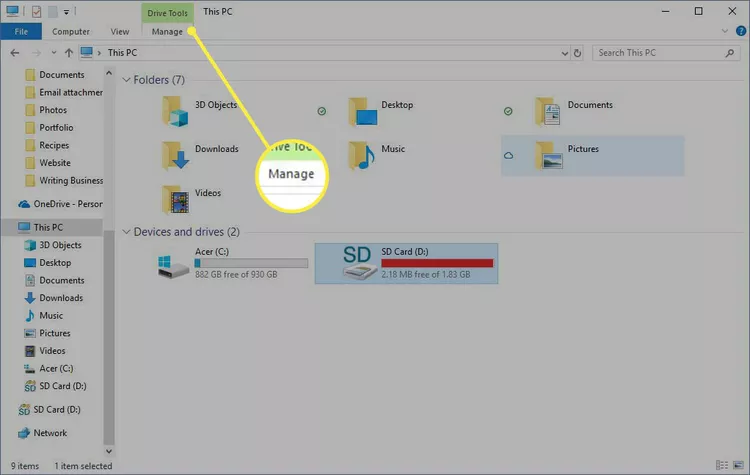Click the navigation pane scroll down arrow
The width and height of the screenshot is (750, 475).
(x=109, y=451)
